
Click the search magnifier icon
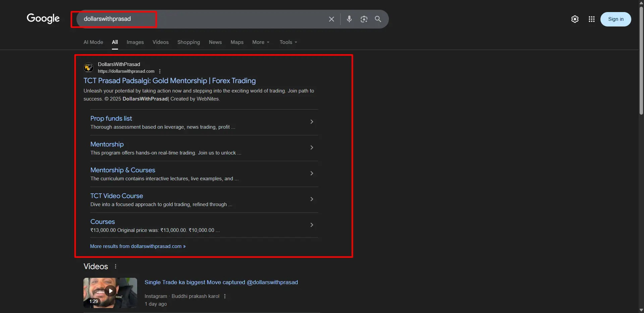point(378,19)
